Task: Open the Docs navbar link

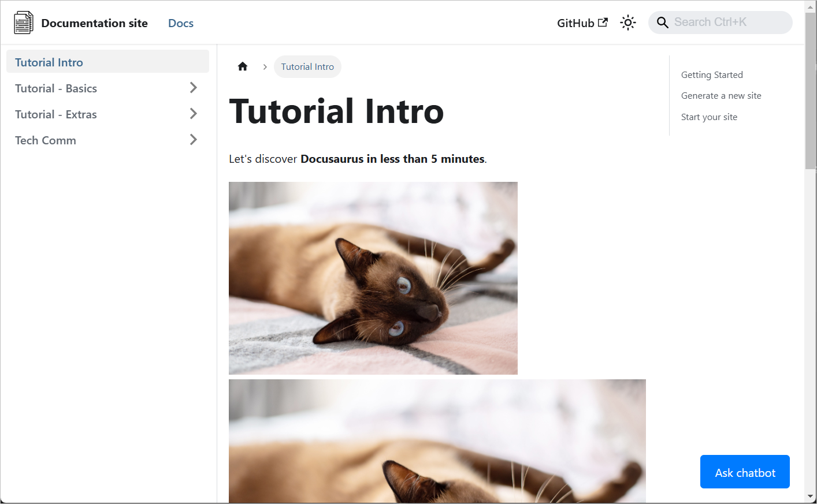Action: pos(181,23)
